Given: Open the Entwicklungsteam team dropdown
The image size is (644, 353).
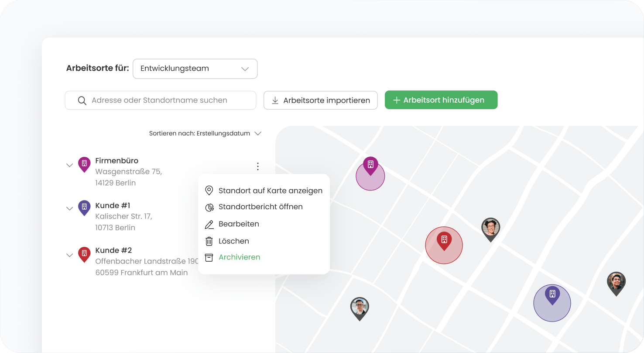Looking at the screenshot, I should pyautogui.click(x=195, y=69).
